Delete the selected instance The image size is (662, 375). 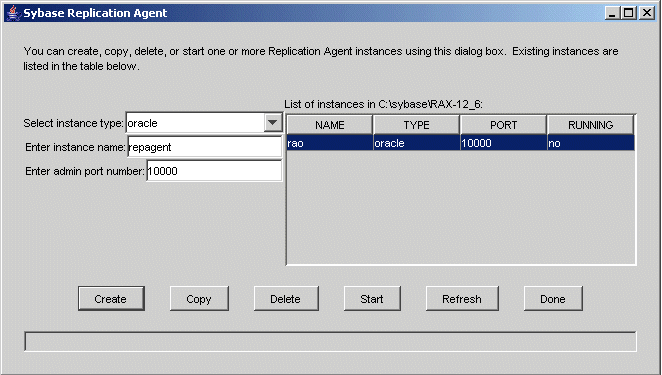click(286, 299)
